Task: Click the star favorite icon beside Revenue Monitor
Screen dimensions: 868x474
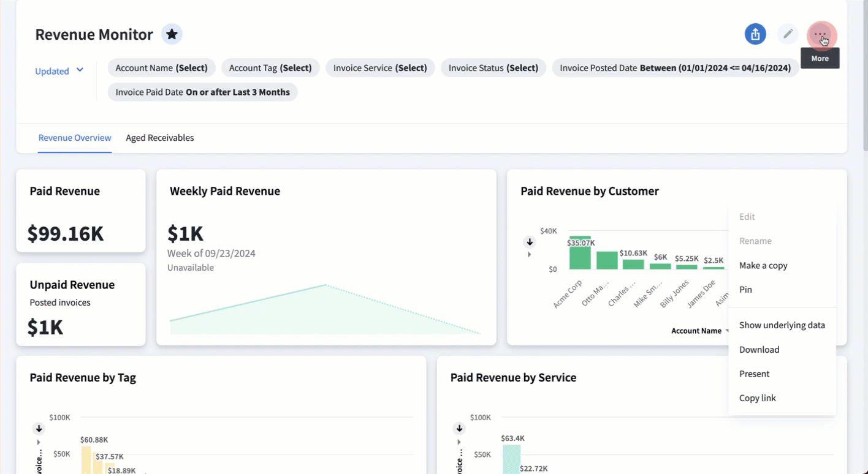Action: [172, 34]
